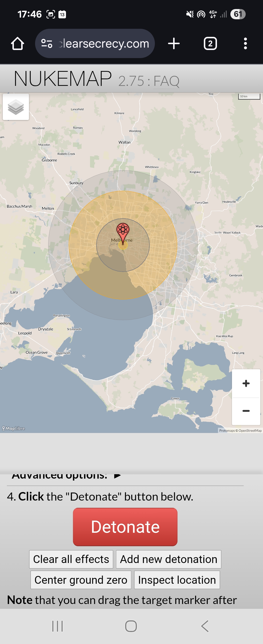Click the Riddells Creek map label
Screen dimensions: 263x644
pyautogui.click(x=66, y=154)
